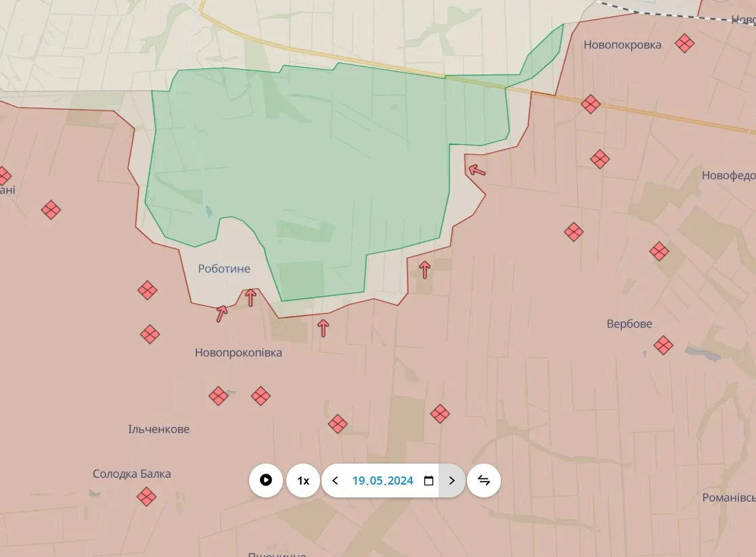Viewport: 756px width, 557px height.
Task: Select the unit marker right of Вербове
Action: 663,345
